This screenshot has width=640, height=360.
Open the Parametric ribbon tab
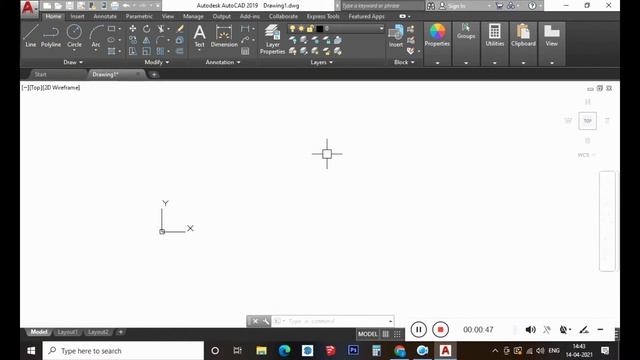(139, 16)
